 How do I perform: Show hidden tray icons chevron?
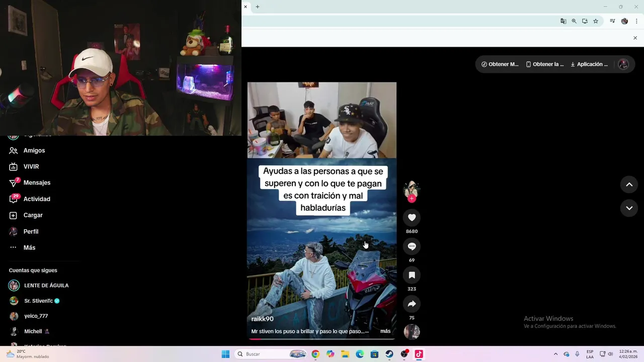(x=555, y=354)
